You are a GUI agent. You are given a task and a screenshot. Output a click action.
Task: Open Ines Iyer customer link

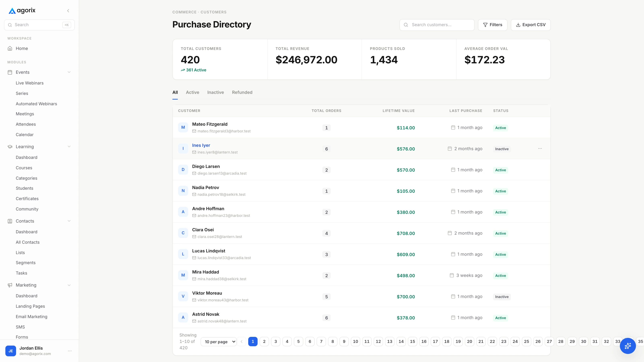[x=201, y=145]
